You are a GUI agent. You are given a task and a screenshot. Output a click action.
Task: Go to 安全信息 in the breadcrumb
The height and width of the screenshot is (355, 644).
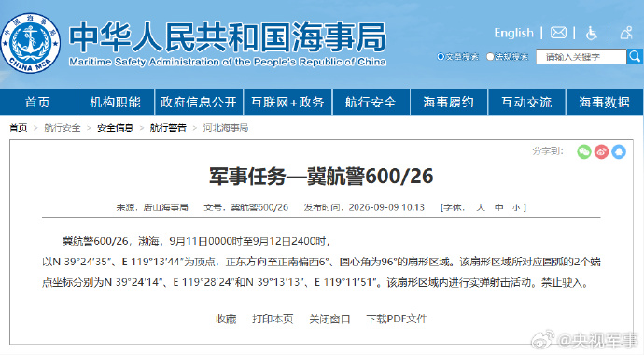click(x=116, y=128)
